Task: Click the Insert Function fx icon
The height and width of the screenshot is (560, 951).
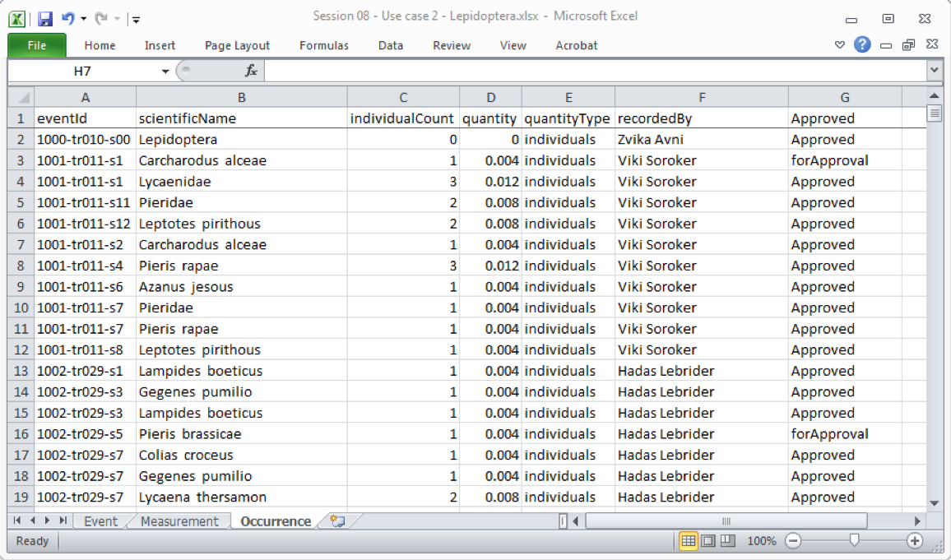Action: pos(251,72)
